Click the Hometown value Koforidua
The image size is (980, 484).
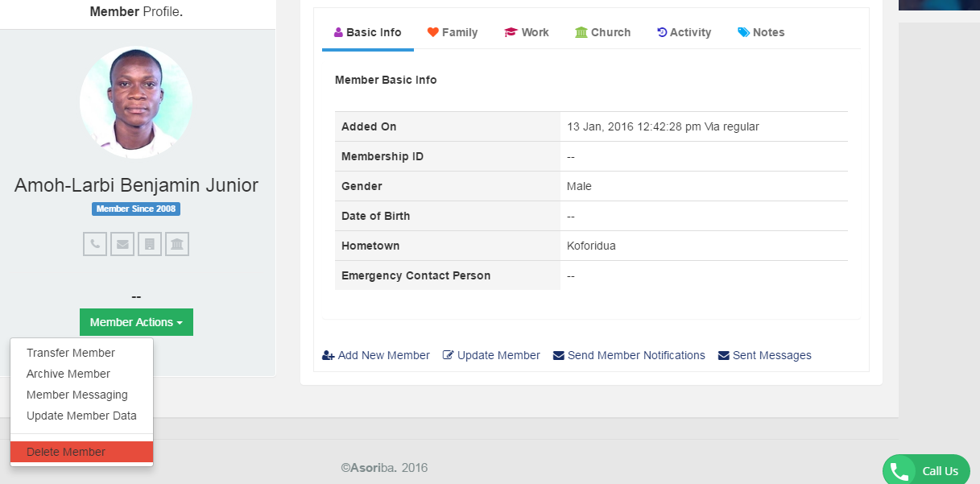[x=591, y=246]
